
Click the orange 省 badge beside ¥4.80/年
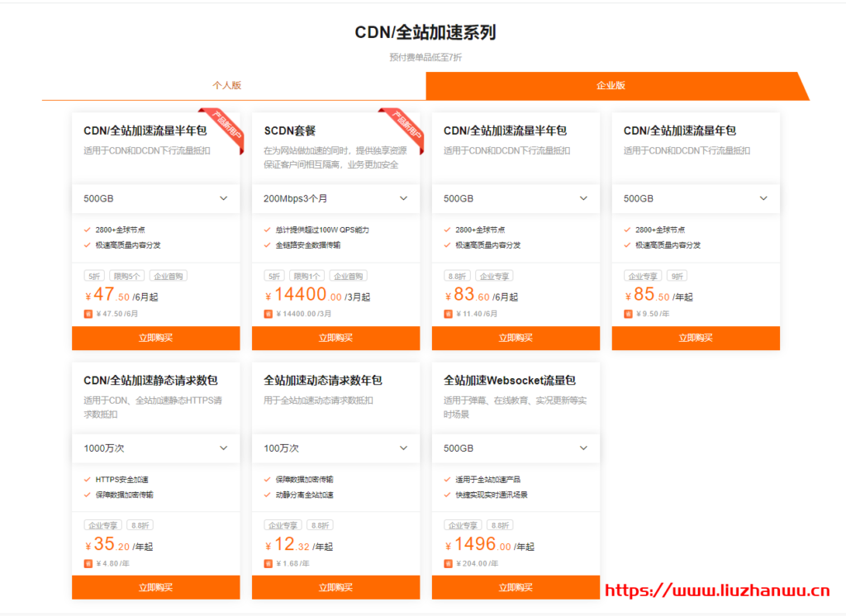(88, 563)
